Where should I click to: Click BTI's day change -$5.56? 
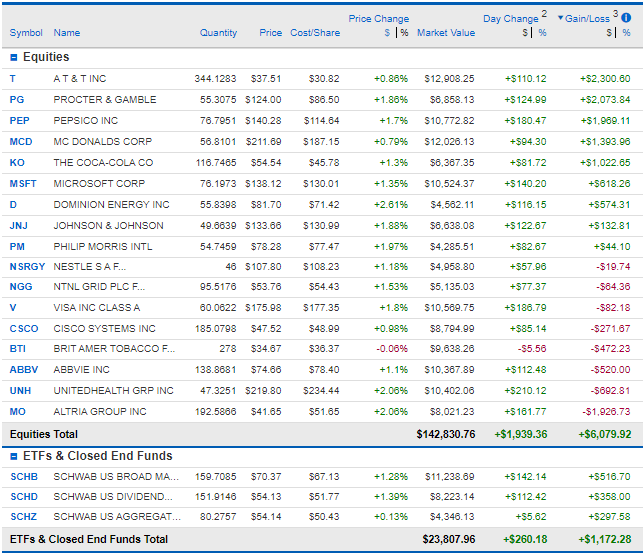coord(532,348)
